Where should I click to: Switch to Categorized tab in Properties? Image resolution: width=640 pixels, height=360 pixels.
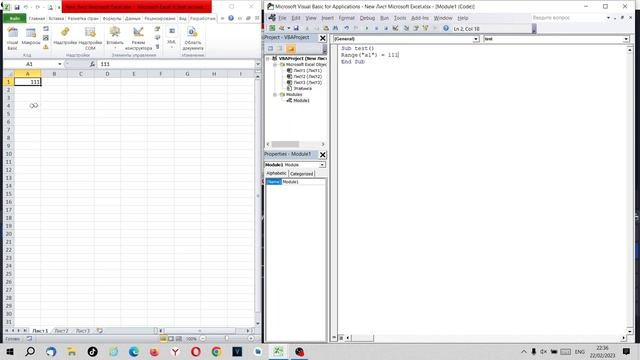click(302, 173)
